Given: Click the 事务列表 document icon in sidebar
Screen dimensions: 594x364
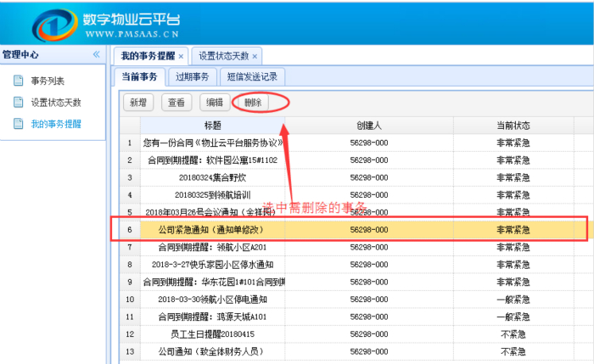Looking at the screenshot, I should point(18,81).
